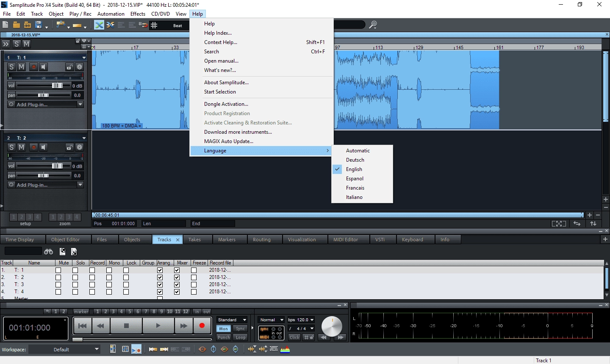Image resolution: width=610 pixels, height=364 pixels.
Task: Tick the Freeze checkbox for T: 2 row
Action: [194, 277]
